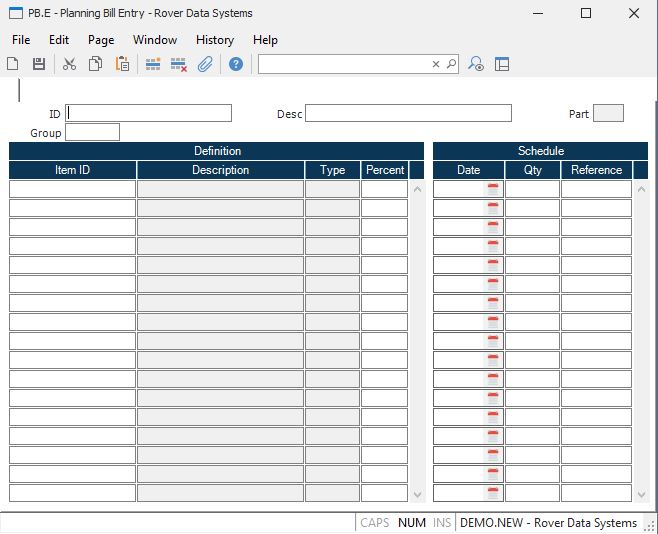The width and height of the screenshot is (658, 534).
Task: Click the Copy icon in toolbar
Action: tap(96, 64)
